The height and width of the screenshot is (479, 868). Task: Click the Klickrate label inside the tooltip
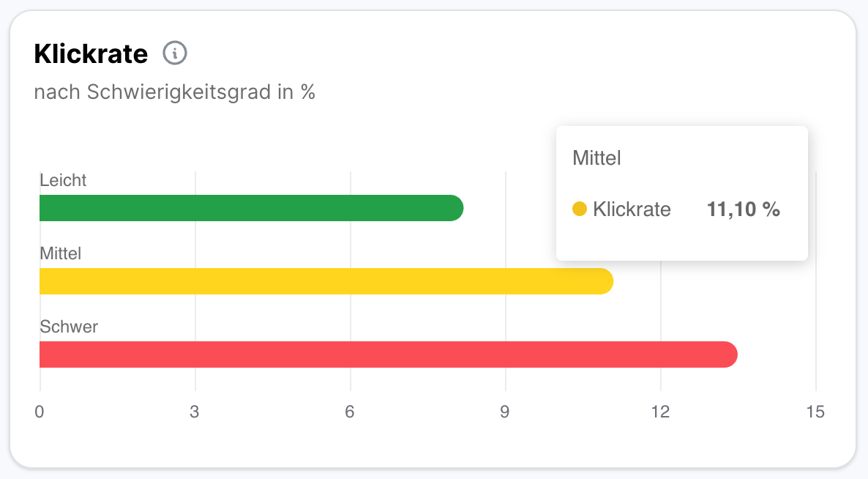tap(632, 209)
